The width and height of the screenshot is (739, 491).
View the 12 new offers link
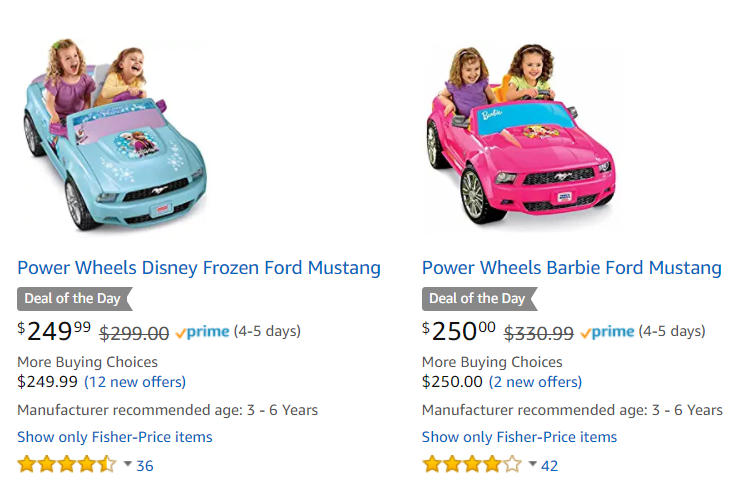135,381
